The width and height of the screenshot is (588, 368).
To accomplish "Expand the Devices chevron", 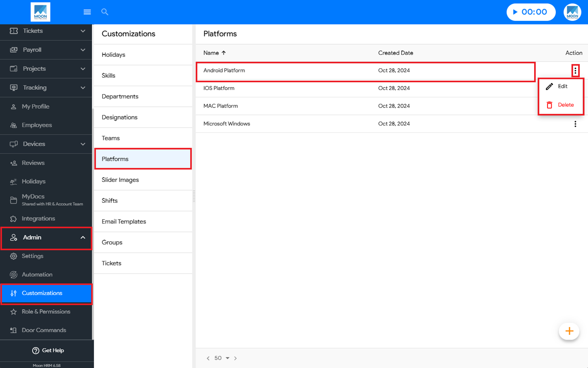I will pos(83,144).
